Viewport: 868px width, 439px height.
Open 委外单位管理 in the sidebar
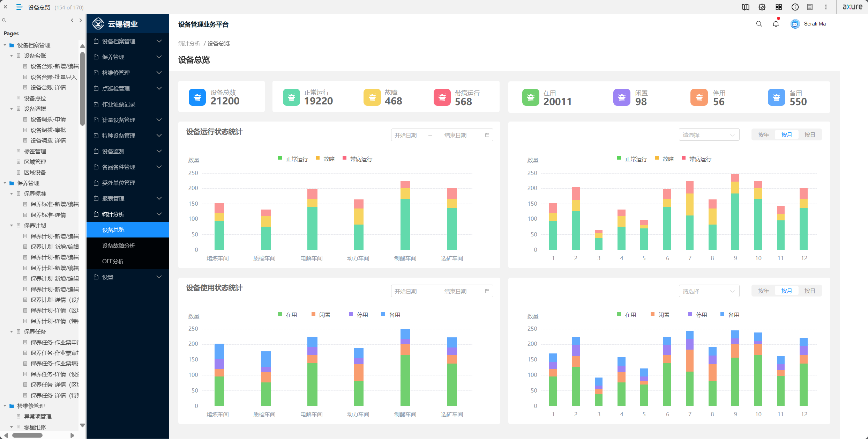click(x=128, y=183)
